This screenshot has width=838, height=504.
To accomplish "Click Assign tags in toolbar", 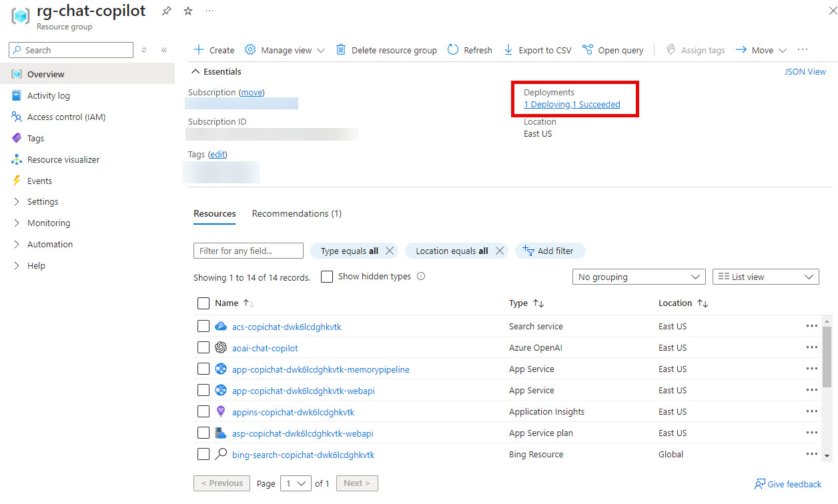I will [695, 50].
